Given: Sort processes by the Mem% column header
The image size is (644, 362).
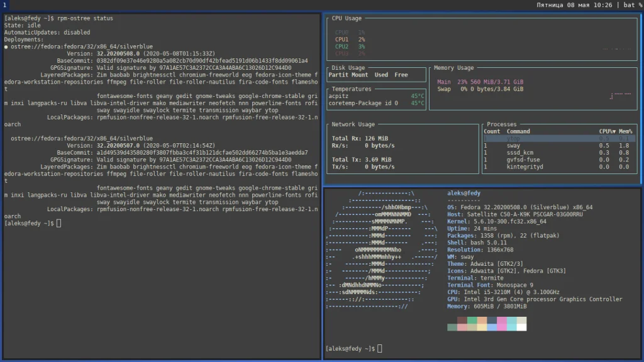Looking at the screenshot, I should point(626,131).
